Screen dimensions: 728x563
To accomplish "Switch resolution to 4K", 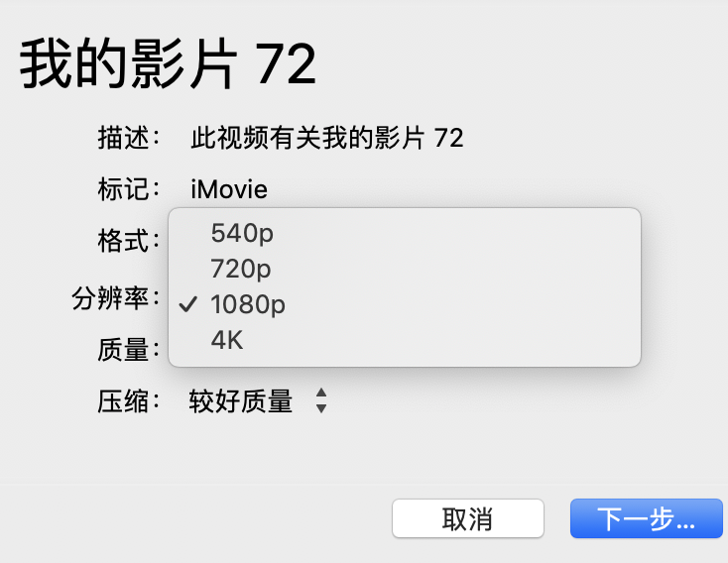I will [227, 340].
